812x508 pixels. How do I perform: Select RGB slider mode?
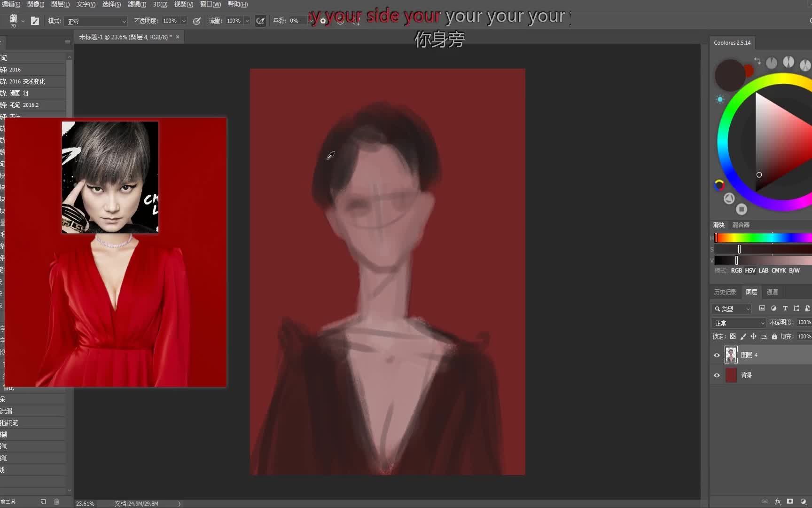click(x=736, y=271)
